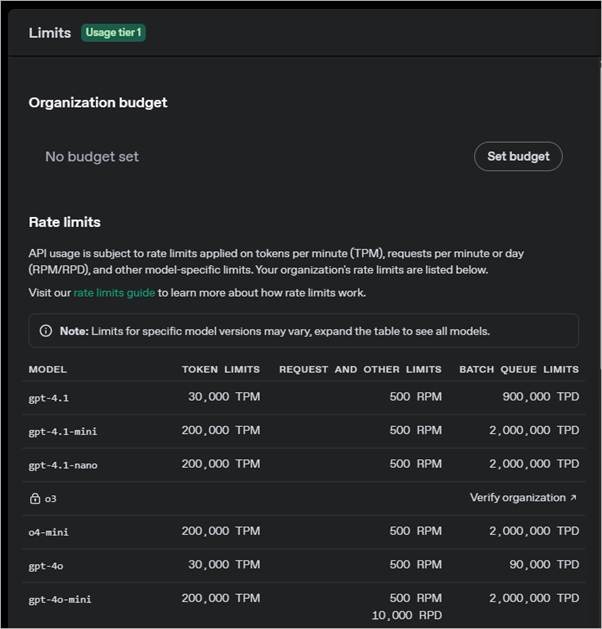Click 500 RPM in gpt-4o row
This screenshot has height=629, width=602.
(416, 565)
